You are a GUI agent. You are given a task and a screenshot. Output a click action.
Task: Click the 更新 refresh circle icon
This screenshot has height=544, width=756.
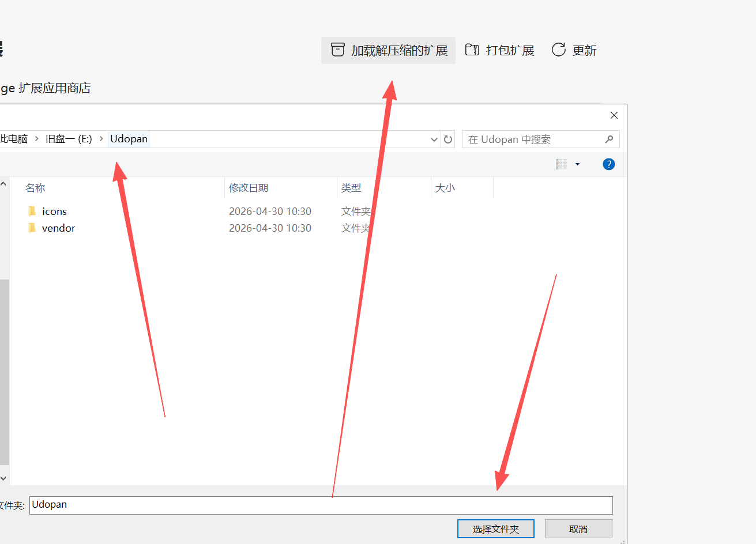[x=558, y=50]
